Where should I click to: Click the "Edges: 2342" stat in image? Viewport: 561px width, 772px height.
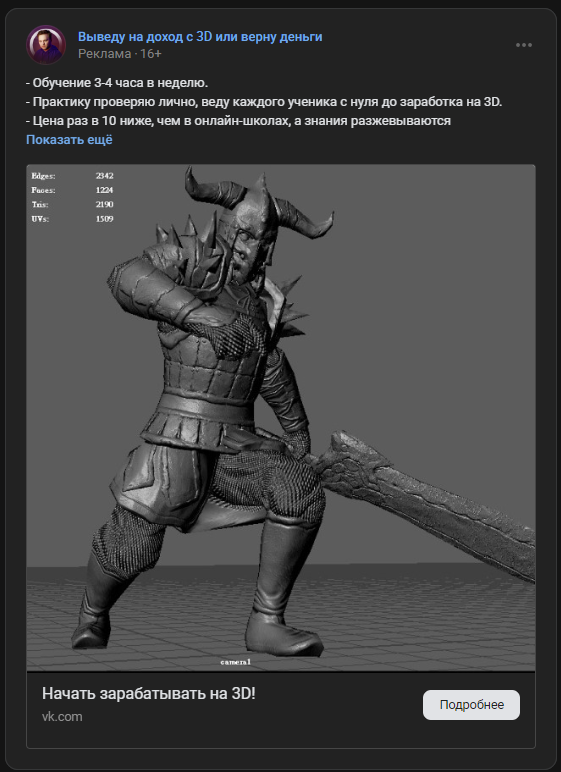coord(72,176)
